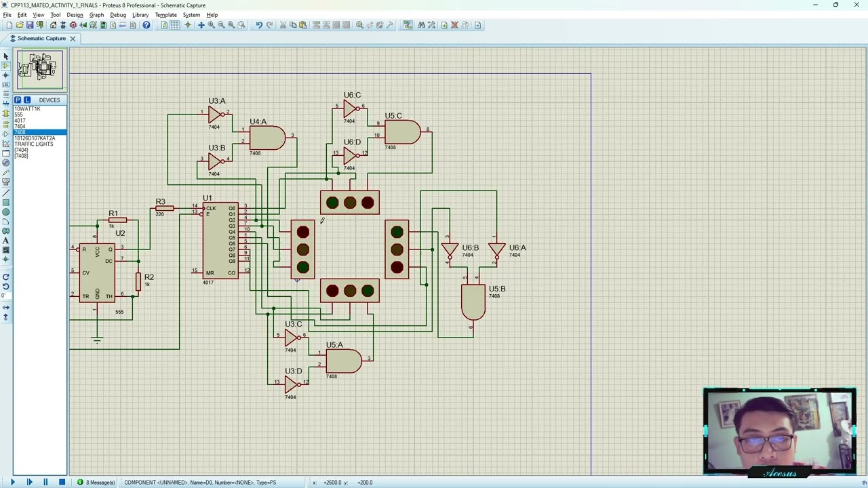Screen dimensions: 868x488
Task: Open the Help question-mark icon
Action: 146,25
